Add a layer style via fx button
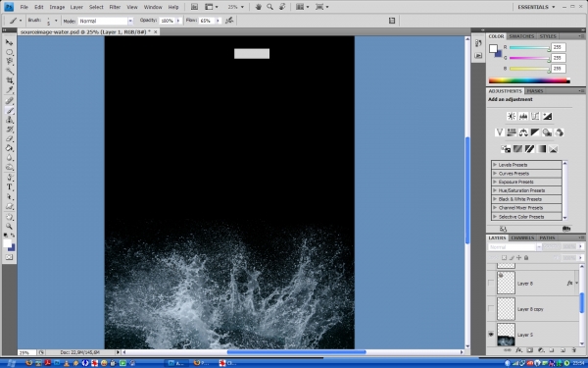588x368 pixels. click(x=518, y=350)
